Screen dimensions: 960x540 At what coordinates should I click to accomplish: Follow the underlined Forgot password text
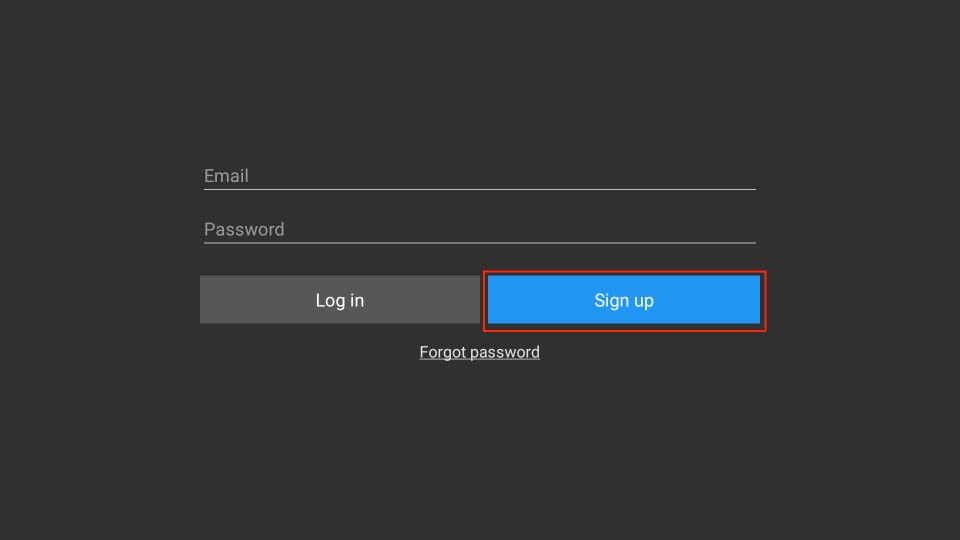click(479, 352)
